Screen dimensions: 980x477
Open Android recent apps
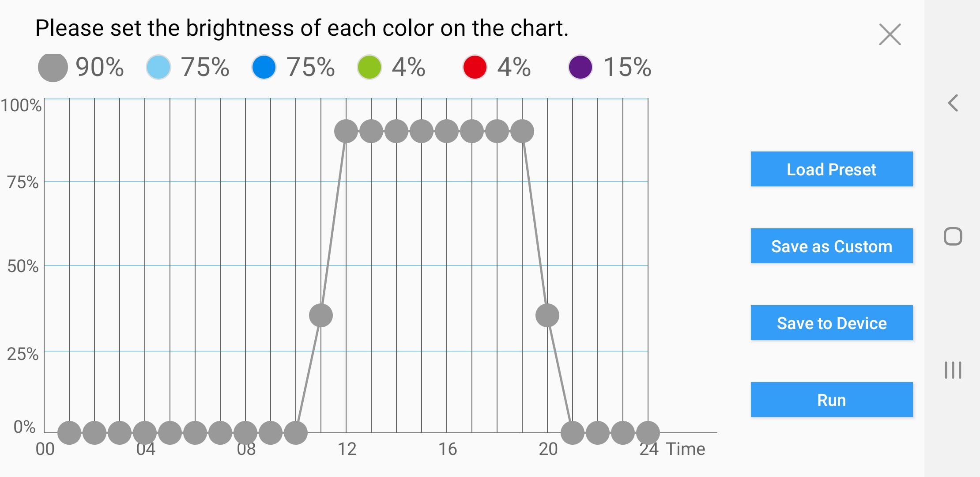point(953,370)
